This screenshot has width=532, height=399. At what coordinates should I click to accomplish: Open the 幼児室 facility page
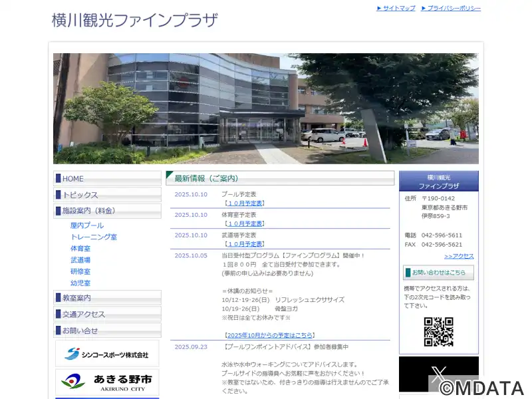pyautogui.click(x=80, y=283)
